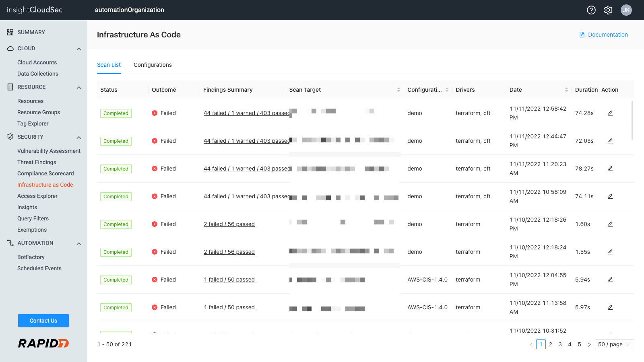Click the red failed icon in the 1.60s row
This screenshot has height=362, width=644.
point(155,224)
